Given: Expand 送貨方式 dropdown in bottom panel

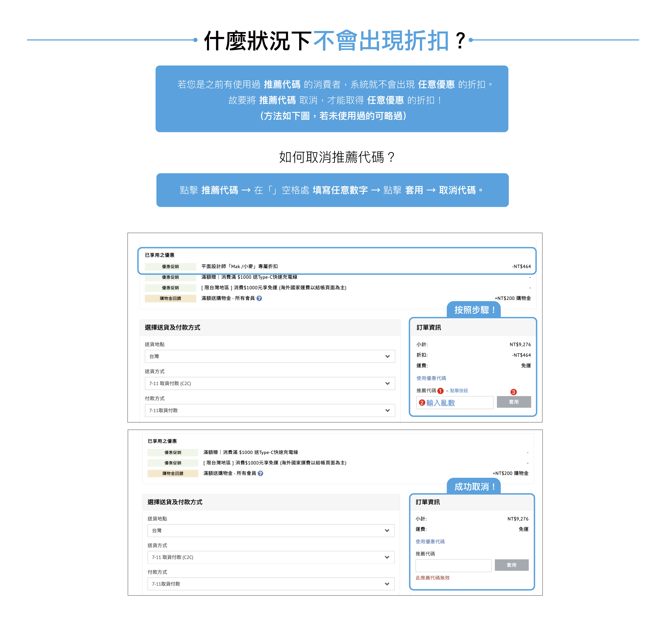Looking at the screenshot, I should 271,557.
